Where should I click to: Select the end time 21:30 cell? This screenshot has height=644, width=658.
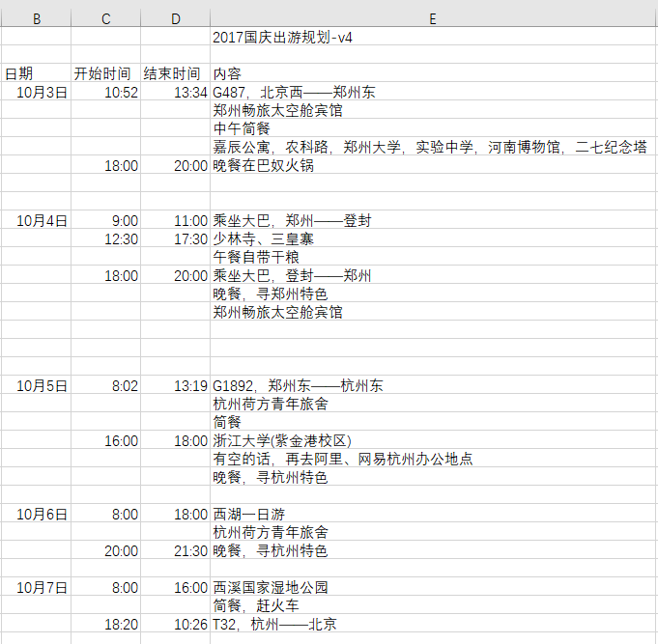coord(190,551)
